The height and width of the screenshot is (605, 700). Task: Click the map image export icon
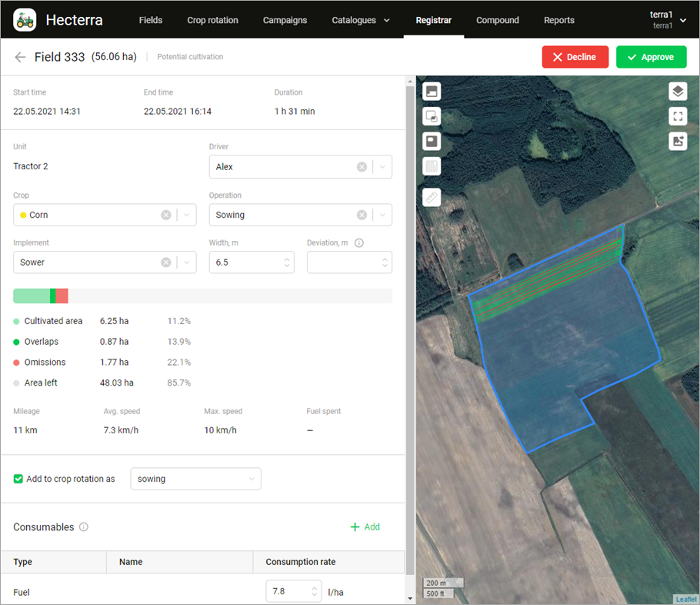tap(677, 141)
